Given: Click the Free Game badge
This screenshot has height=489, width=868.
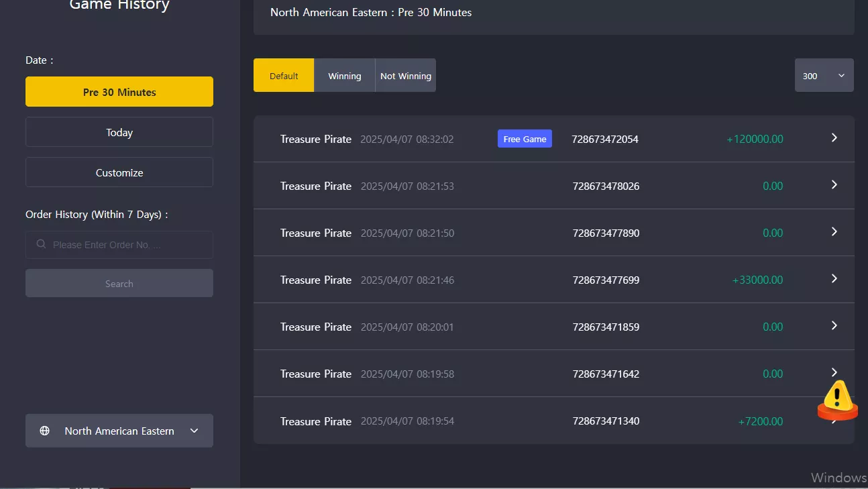Looking at the screenshot, I should point(525,139).
